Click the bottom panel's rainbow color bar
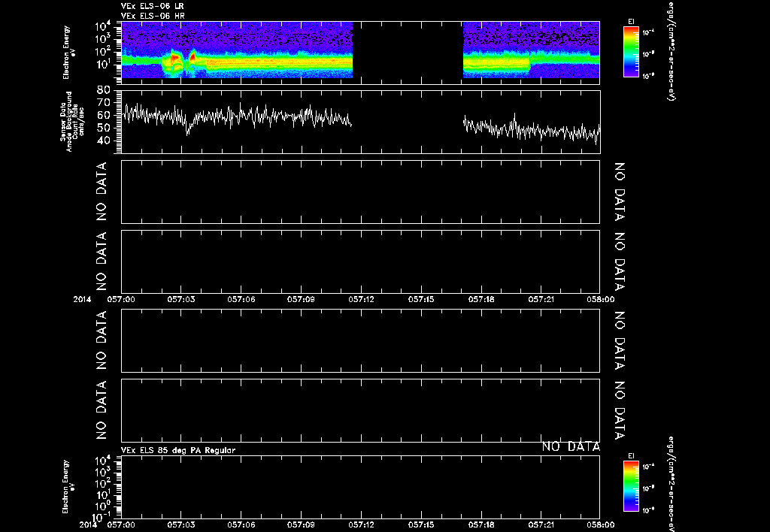Image resolution: width=770 pixels, height=532 pixels. 631,487
